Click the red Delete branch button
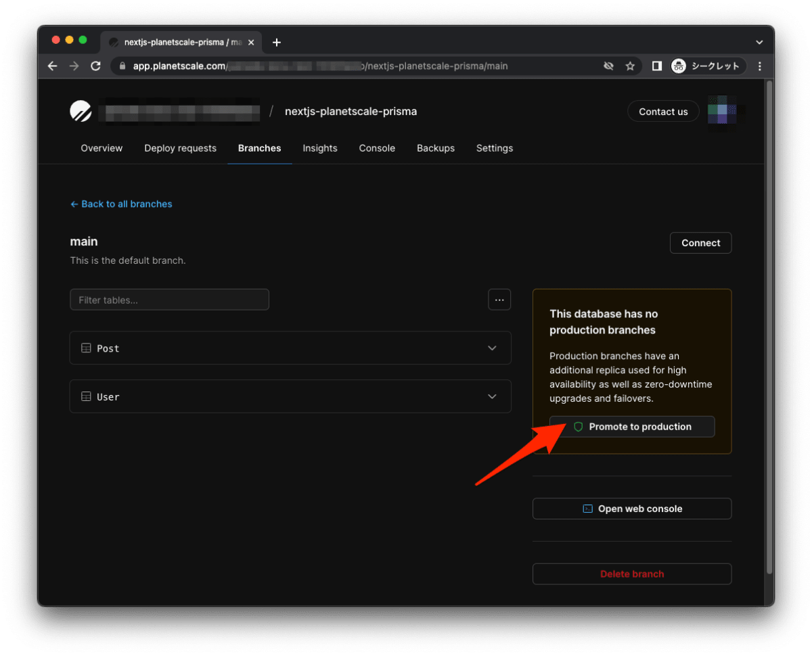The width and height of the screenshot is (812, 656). [632, 573]
